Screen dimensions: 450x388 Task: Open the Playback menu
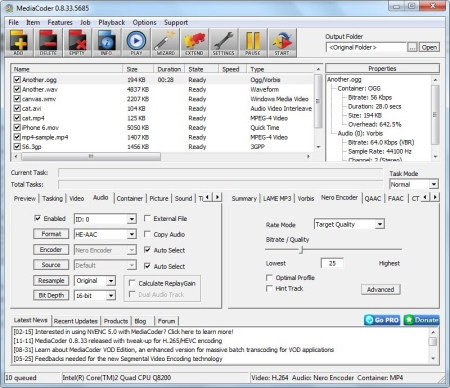pos(111,22)
